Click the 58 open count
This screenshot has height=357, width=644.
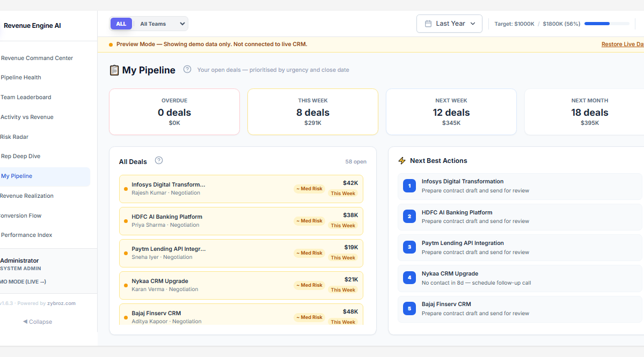pyautogui.click(x=356, y=161)
